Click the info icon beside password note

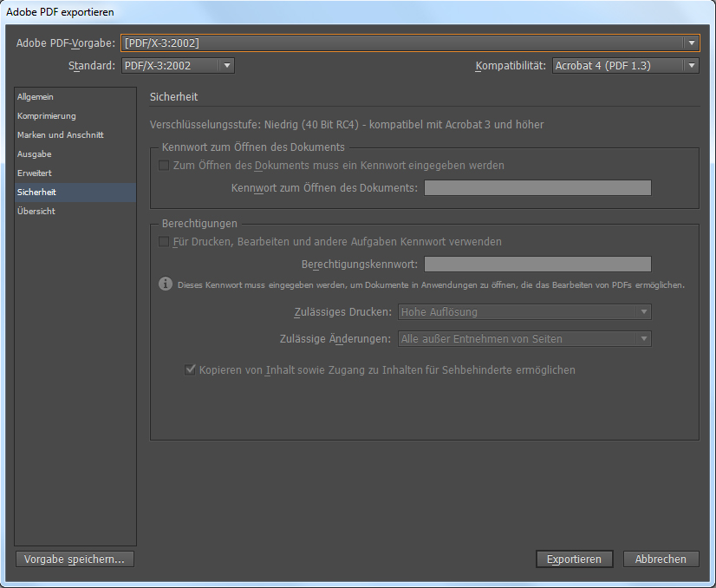[165, 284]
